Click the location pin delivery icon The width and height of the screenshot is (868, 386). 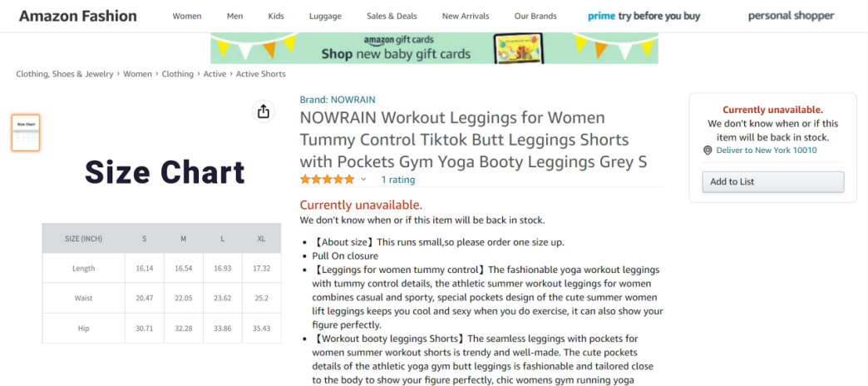pos(708,151)
